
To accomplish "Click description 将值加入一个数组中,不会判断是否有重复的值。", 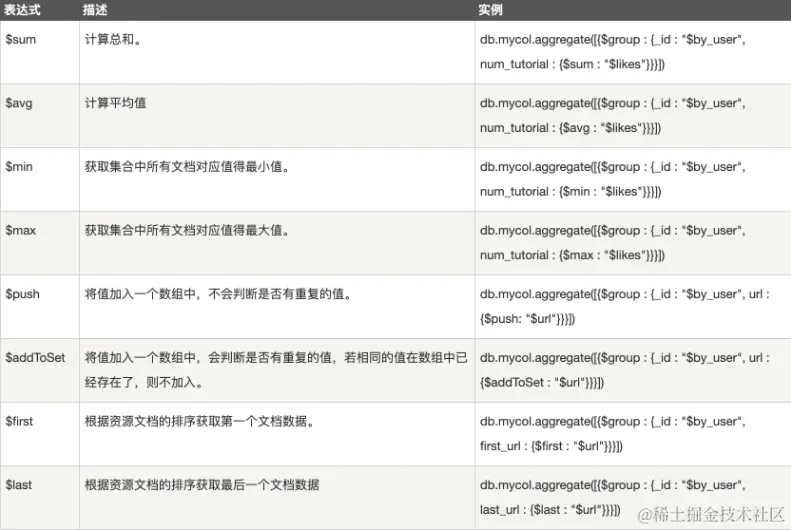I will coord(218,294).
